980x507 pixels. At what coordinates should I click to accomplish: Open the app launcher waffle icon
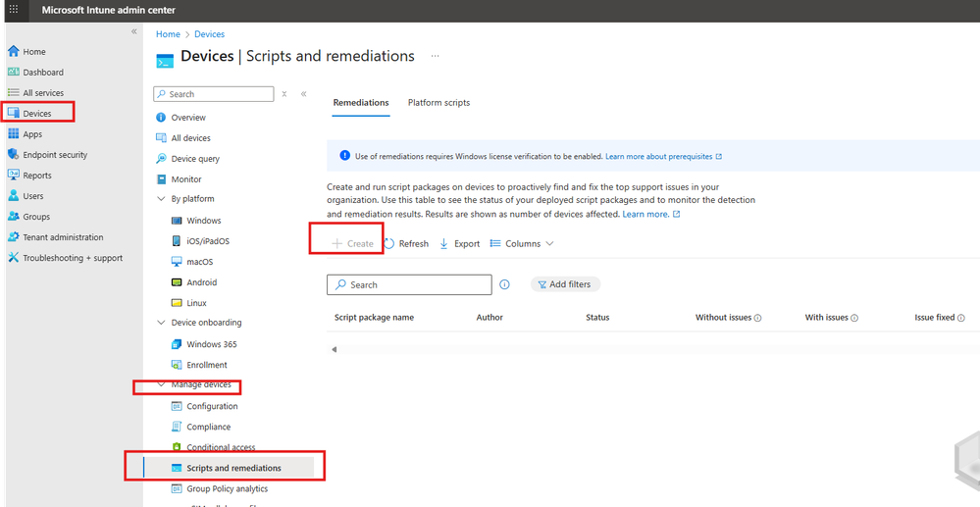pos(14,10)
